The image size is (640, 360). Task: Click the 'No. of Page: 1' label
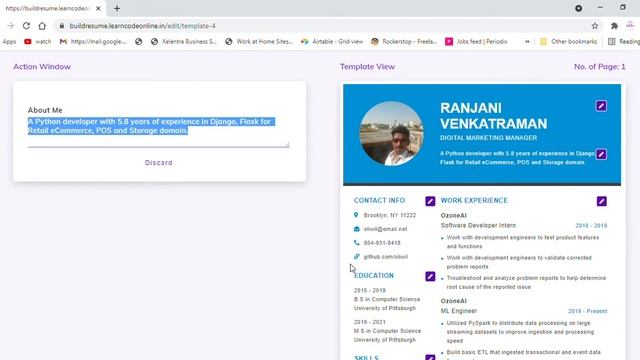pos(600,67)
